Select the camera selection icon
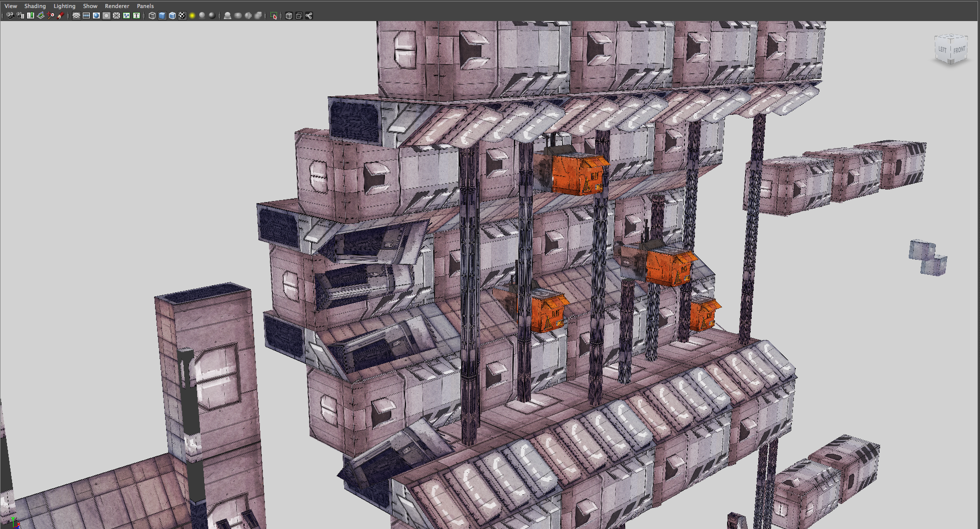Screen dimensions: 980x529 pos(10,16)
